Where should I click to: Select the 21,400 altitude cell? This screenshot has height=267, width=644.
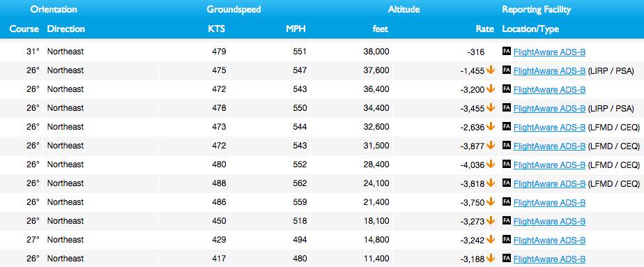[x=376, y=201]
